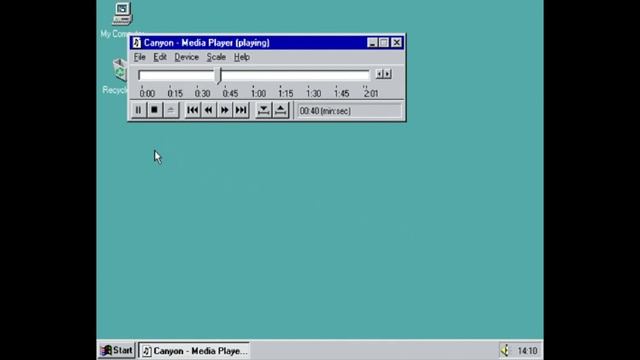The image size is (640, 360).
Task: Click the 0:45 mark on timeline
Action: tap(230, 94)
